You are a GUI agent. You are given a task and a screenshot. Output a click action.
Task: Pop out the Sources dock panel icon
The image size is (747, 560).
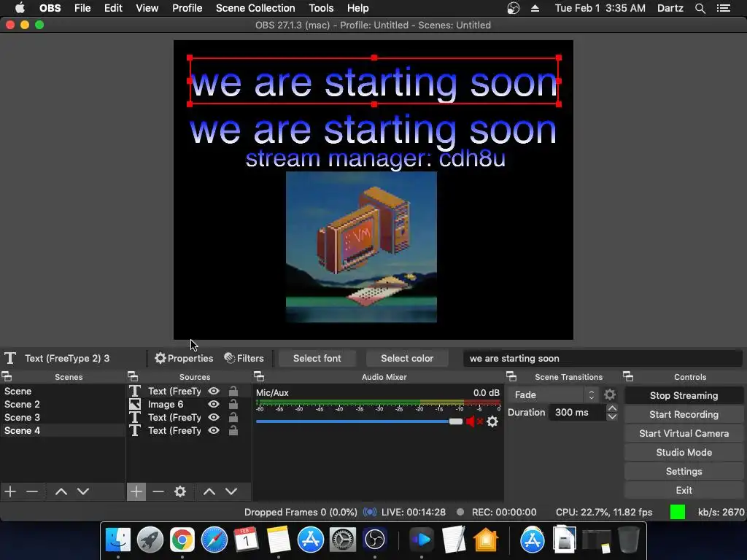133,377
